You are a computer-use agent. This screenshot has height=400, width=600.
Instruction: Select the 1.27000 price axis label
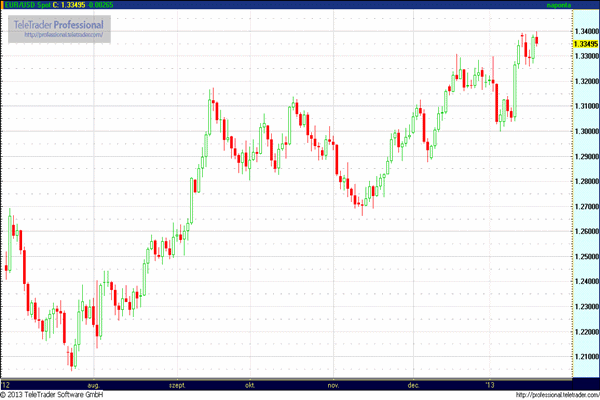tap(587, 206)
